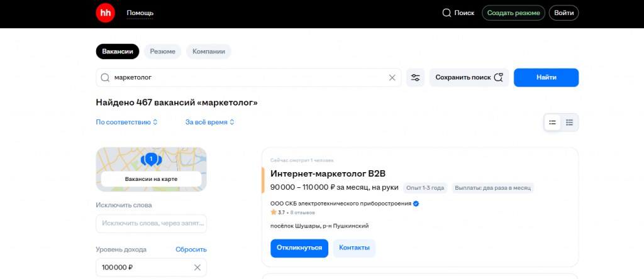Clear the маркетолог search query
This screenshot has height=279, width=644.
(x=392, y=77)
